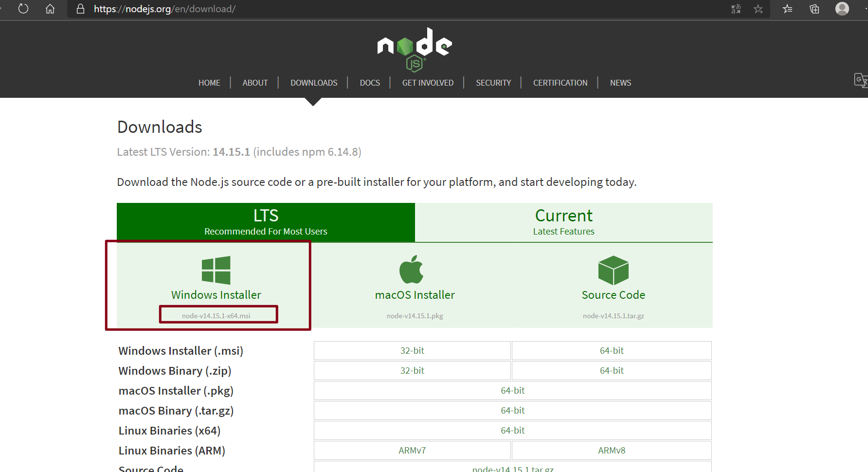
Task: Click the Windows Installer (.msi) row label
Action: coord(181,351)
